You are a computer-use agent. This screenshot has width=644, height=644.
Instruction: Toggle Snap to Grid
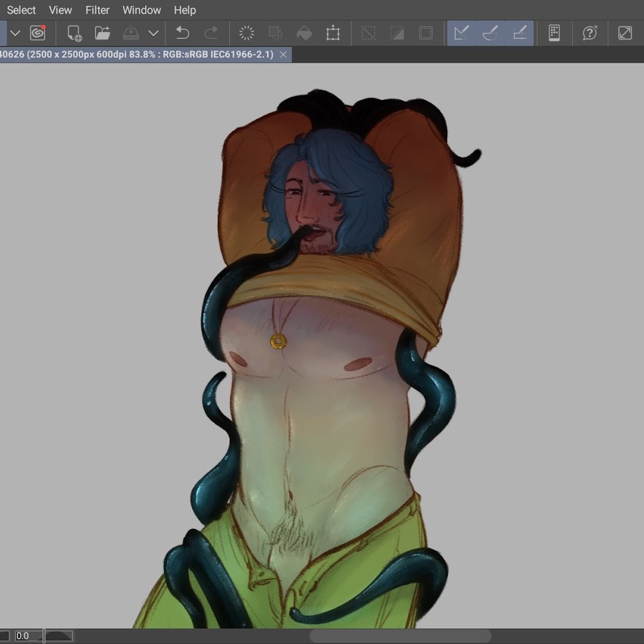tap(520, 33)
